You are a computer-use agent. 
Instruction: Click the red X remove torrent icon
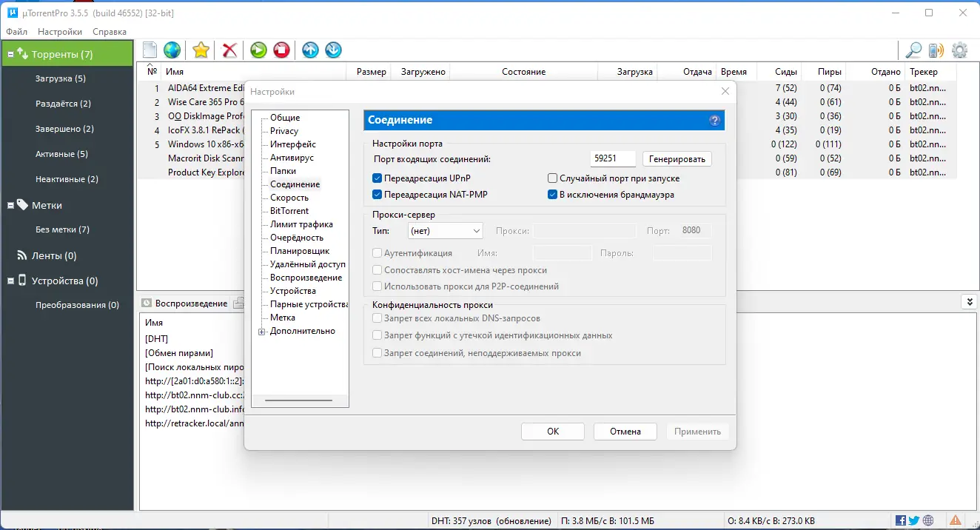coord(229,50)
